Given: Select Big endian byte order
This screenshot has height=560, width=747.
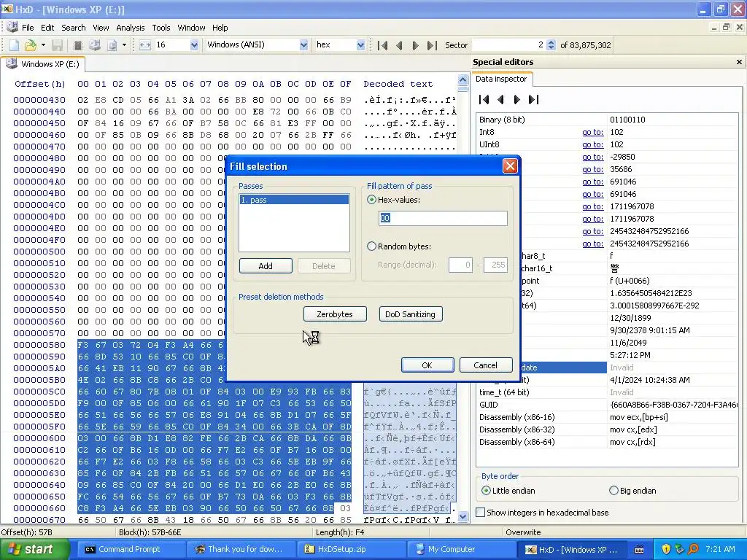Looking at the screenshot, I should coord(614,491).
